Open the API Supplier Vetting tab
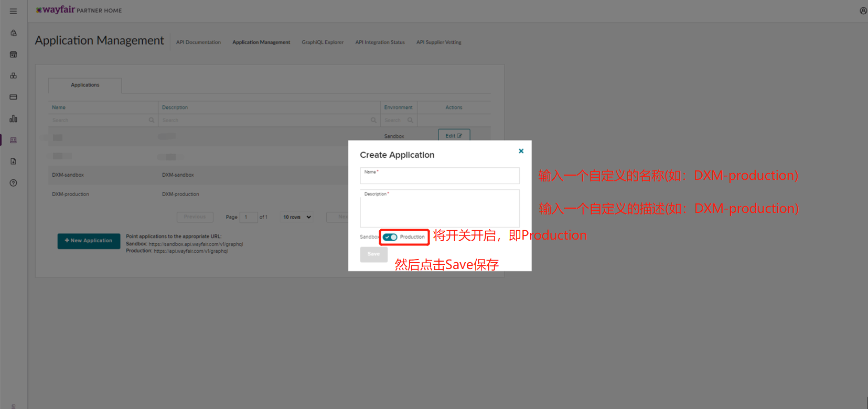 (439, 42)
